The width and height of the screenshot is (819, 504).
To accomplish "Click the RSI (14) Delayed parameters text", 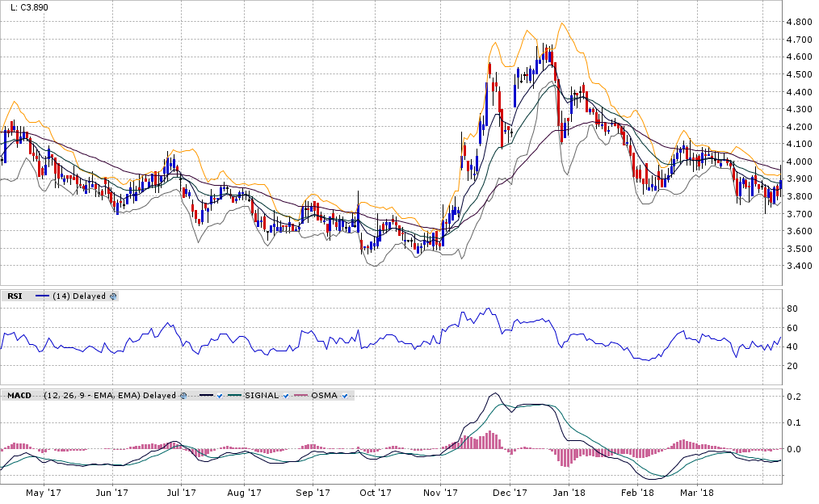I will 79,296.
